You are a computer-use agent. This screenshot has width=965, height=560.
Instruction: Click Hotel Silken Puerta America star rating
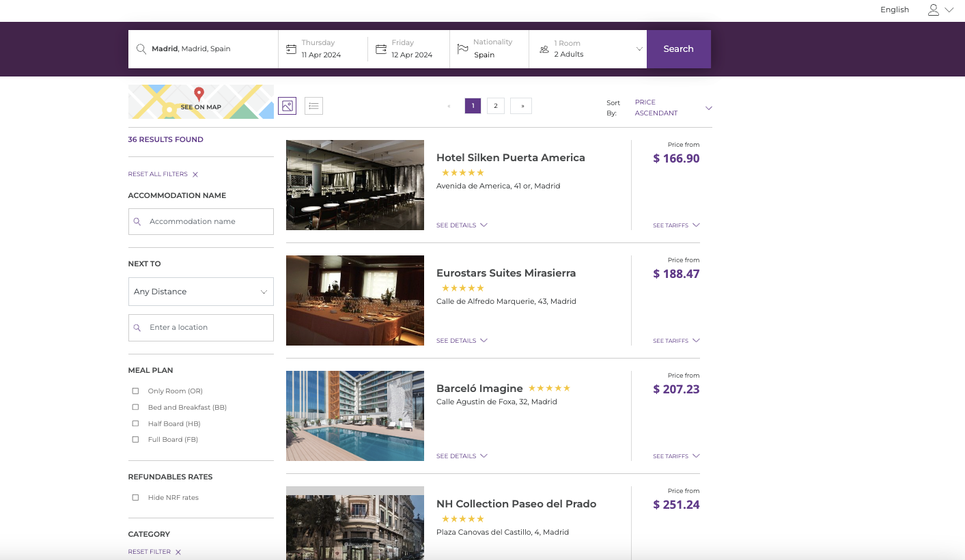(463, 173)
